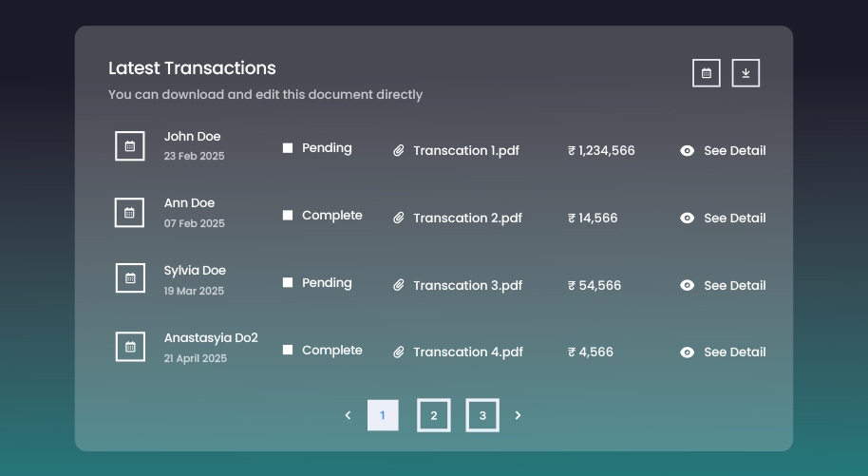Screen dimensions: 868x476
Task: Click the paperclip icon for Transcation 1.pdf
Action: click(399, 151)
